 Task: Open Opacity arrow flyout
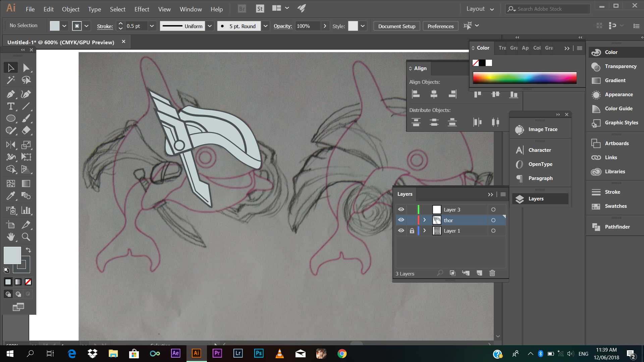(325, 26)
